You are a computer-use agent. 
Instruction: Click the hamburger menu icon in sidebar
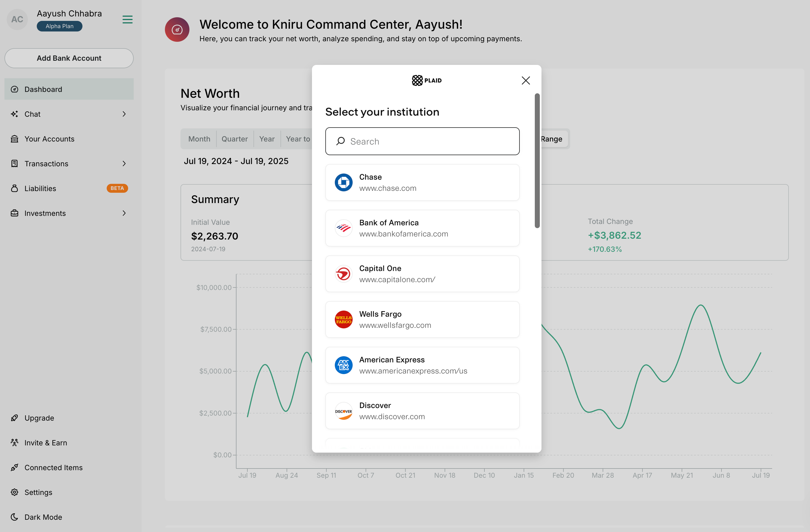[127, 19]
